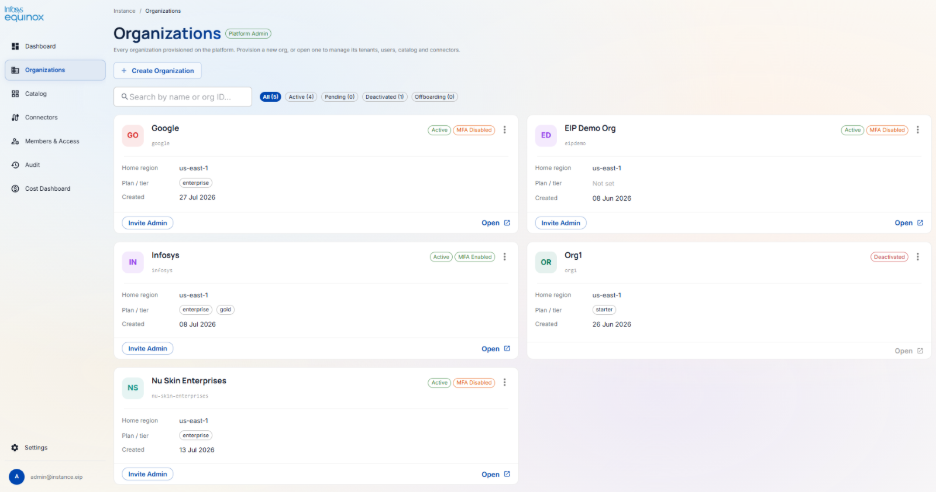Click the '13 Jul 2026' created date
This screenshot has height=492, width=936.
click(196, 450)
